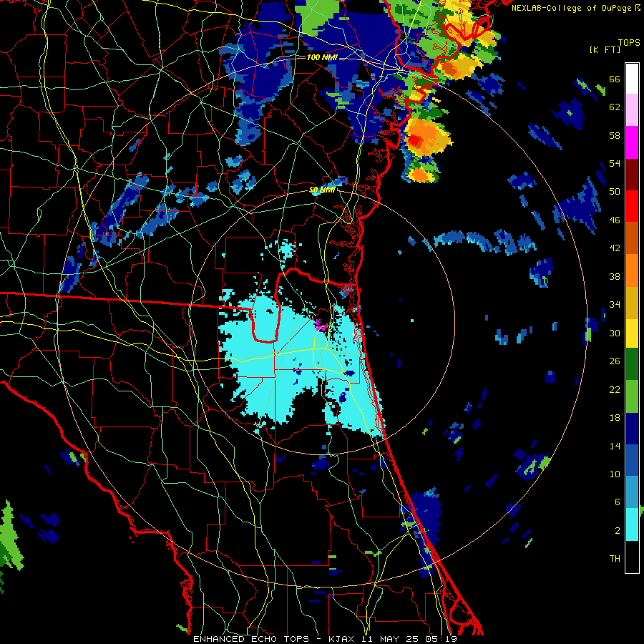Viewport: 644px width, 644px height.
Task: Click the NEXLAB-College of DuPage label
Action: click(x=571, y=8)
